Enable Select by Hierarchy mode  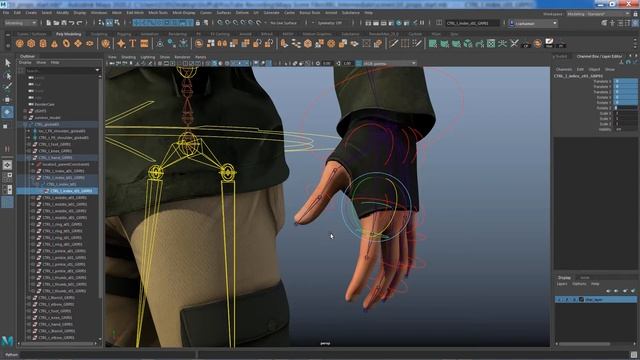click(102, 23)
